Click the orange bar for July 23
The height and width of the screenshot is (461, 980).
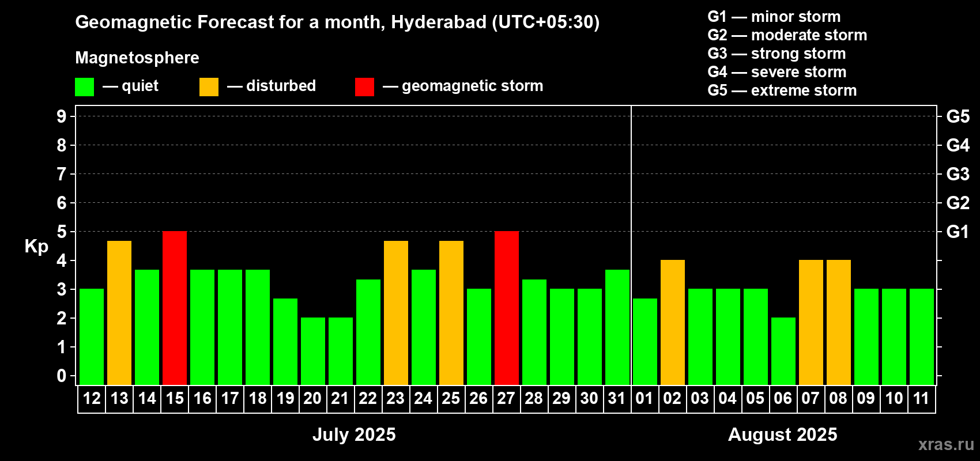coord(396,313)
